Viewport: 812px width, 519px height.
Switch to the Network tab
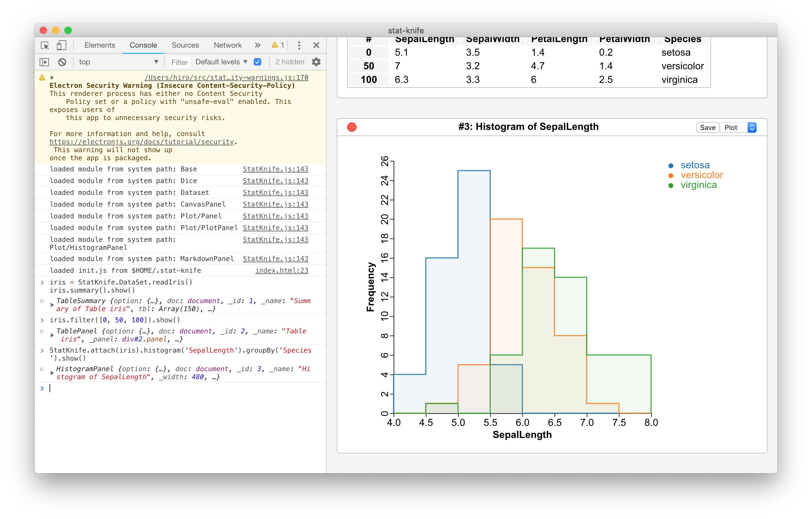[228, 45]
